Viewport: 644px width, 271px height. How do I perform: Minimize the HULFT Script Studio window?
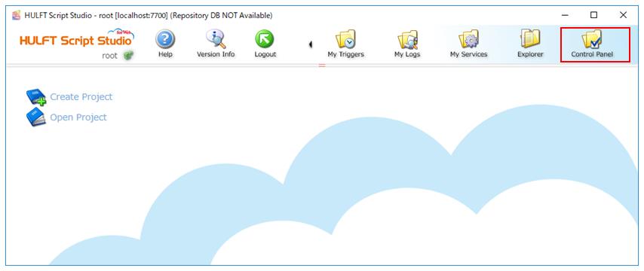tap(565, 16)
